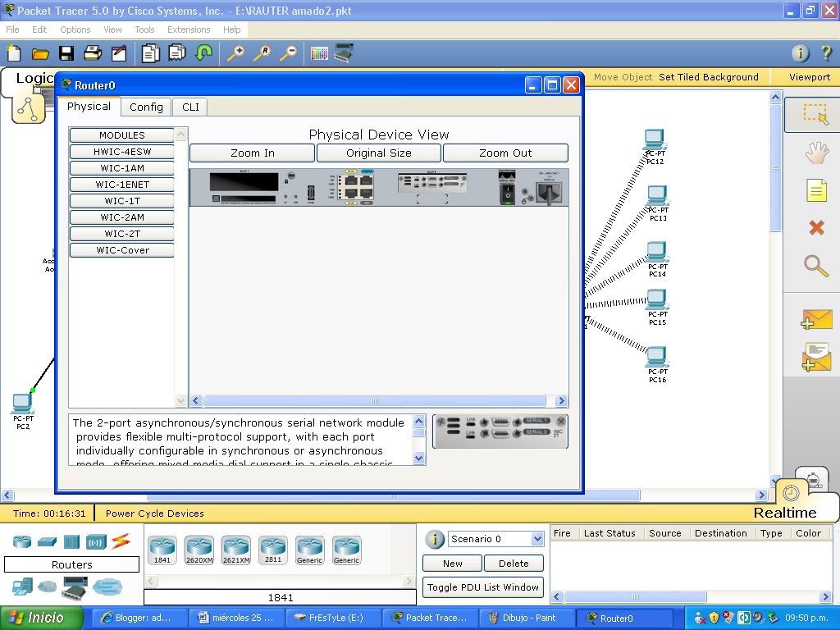Image resolution: width=840 pixels, height=630 pixels.
Task: Select the 1841 router model
Action: (162, 550)
